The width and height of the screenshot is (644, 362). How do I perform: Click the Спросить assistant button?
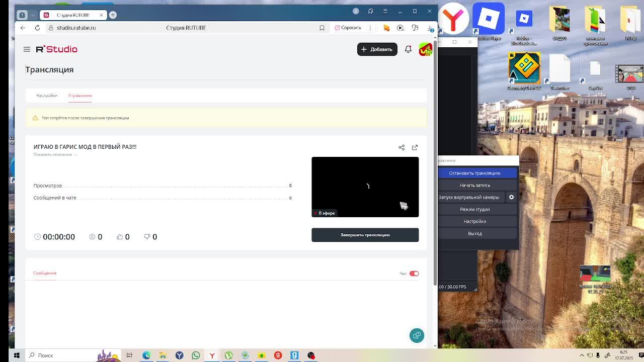348,28
